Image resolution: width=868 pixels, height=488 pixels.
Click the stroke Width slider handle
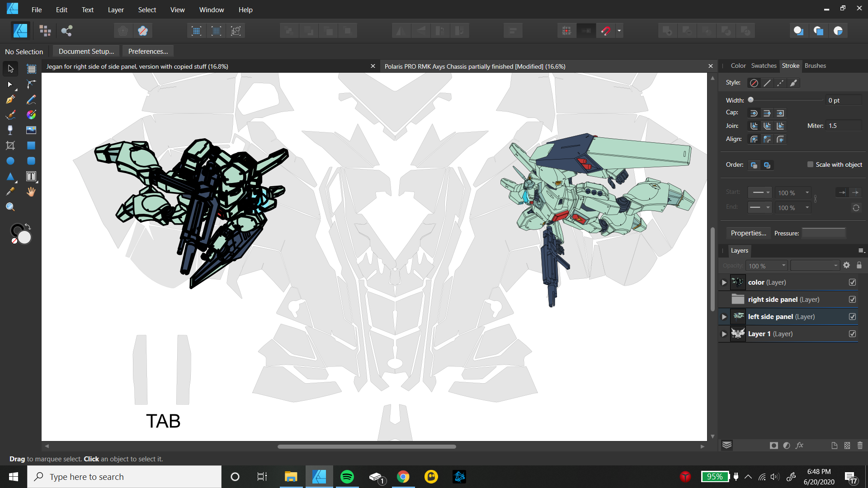click(750, 100)
